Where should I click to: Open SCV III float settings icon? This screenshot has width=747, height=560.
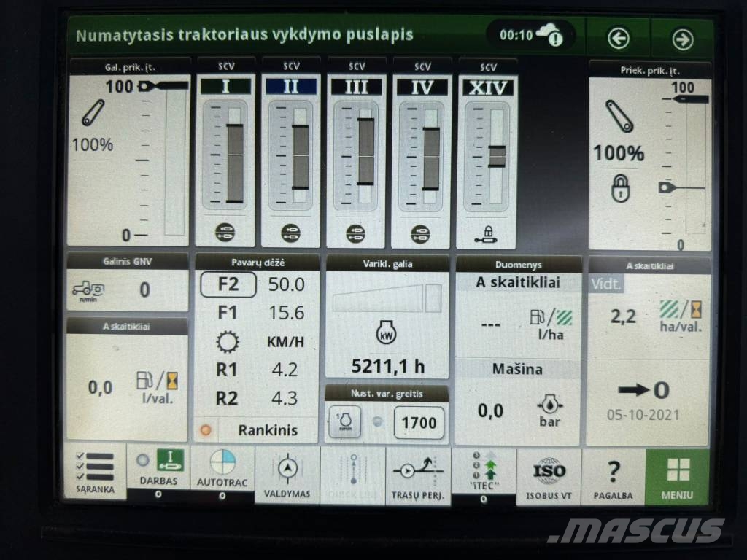pyautogui.click(x=355, y=233)
